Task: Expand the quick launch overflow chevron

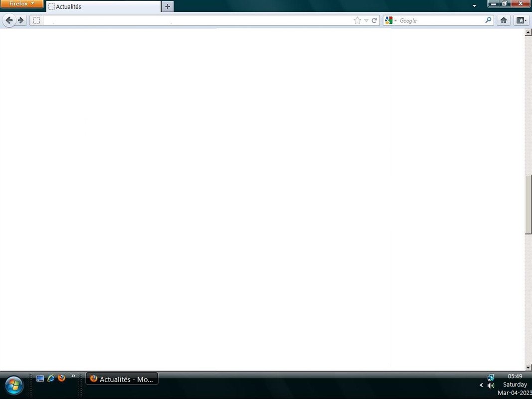Action: (73, 376)
